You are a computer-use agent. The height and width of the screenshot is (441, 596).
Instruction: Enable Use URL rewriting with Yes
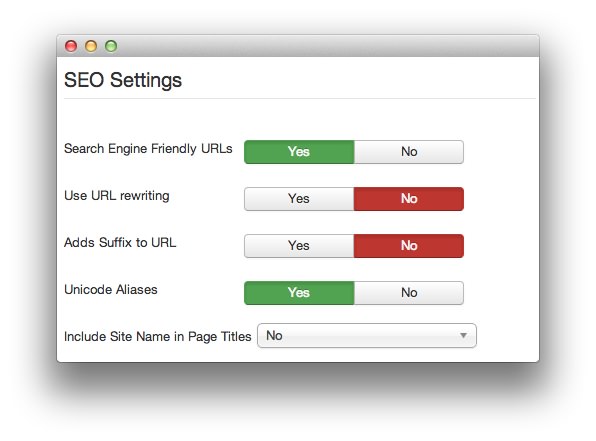[299, 199]
